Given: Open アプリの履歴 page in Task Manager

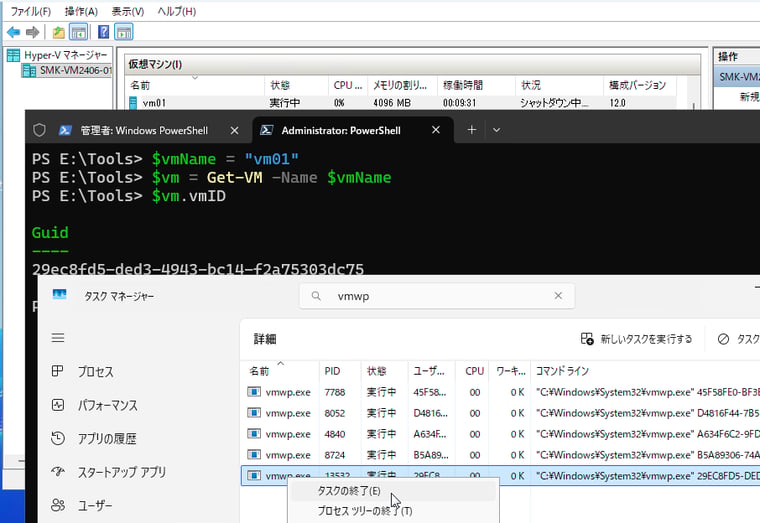Looking at the screenshot, I should pos(94,439).
